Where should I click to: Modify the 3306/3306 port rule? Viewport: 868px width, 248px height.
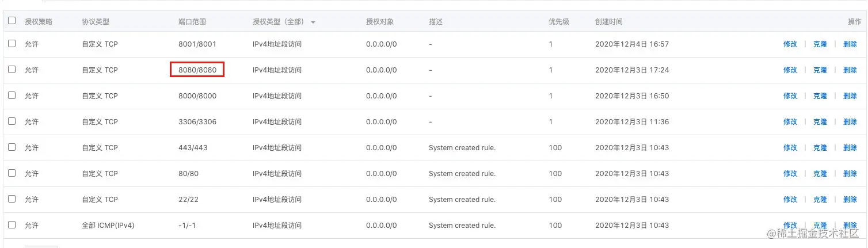click(x=790, y=122)
